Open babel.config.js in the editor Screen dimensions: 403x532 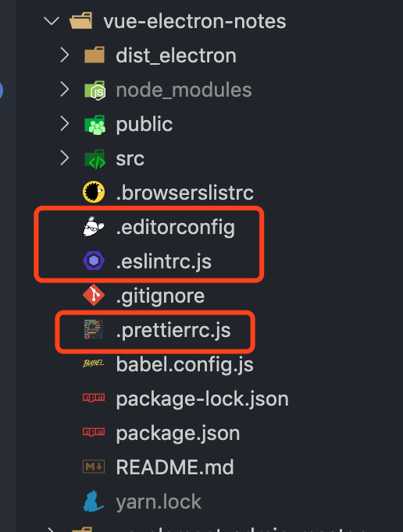click(184, 365)
